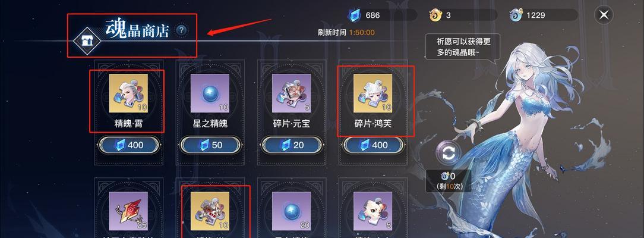Click the 20 price button under 碎片·元宝
Screen dimensions: 644x238
292,145
